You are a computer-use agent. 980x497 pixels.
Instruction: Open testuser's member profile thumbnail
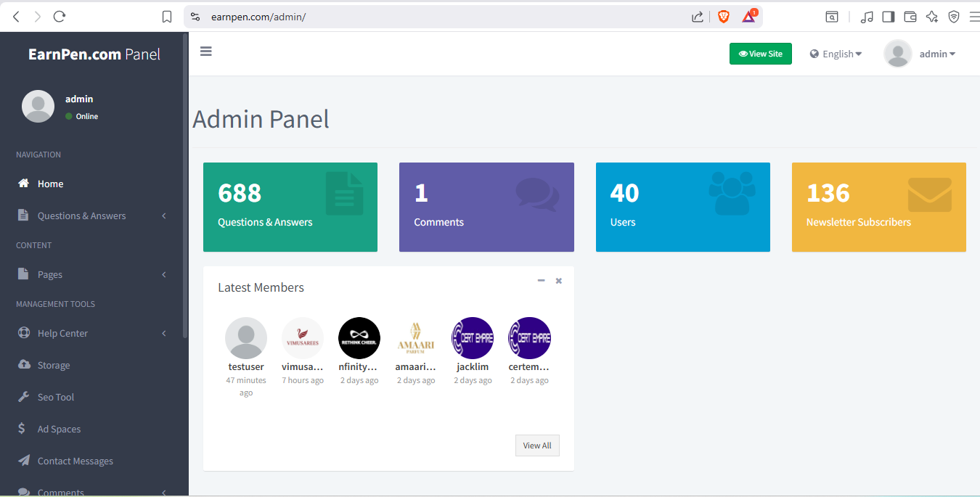[x=246, y=337]
